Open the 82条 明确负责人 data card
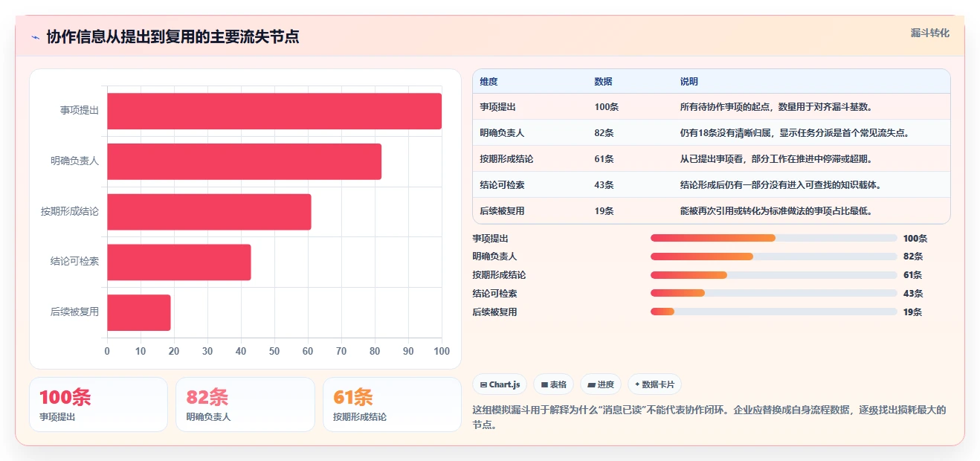 click(245, 404)
